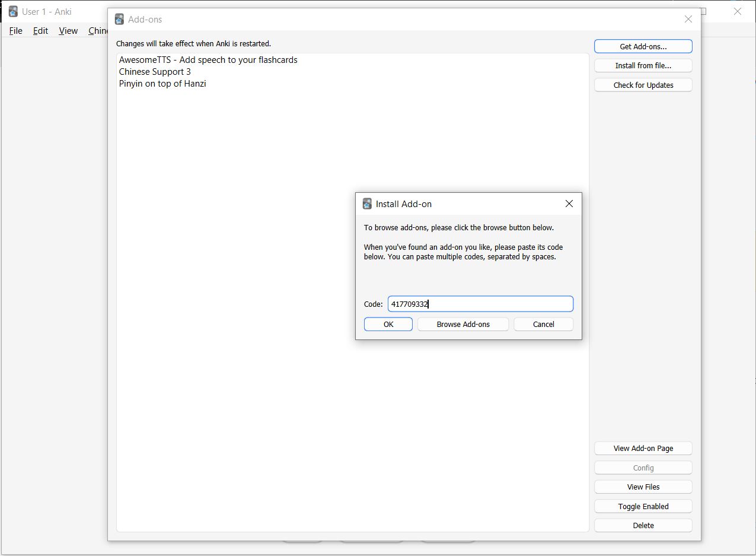756x556 pixels.
Task: Click the 'Changes will take effect' notice text
Action: tap(193, 44)
